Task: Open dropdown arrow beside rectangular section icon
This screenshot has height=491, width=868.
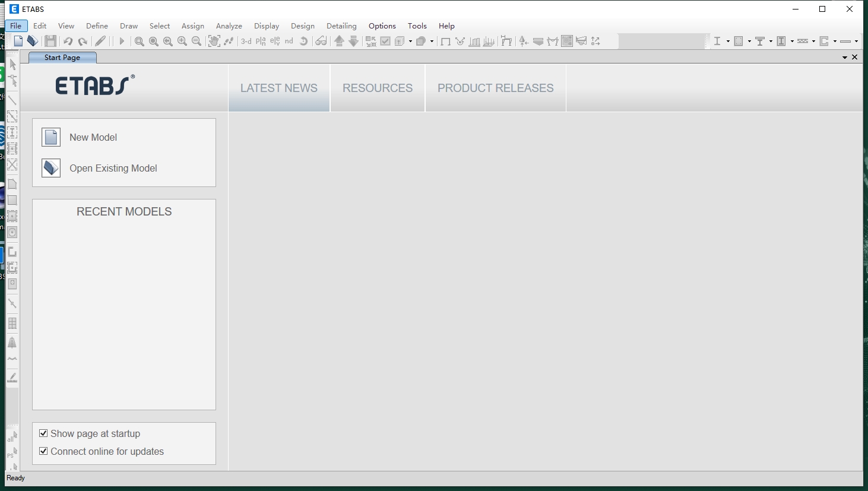Action: pyautogui.click(x=749, y=42)
